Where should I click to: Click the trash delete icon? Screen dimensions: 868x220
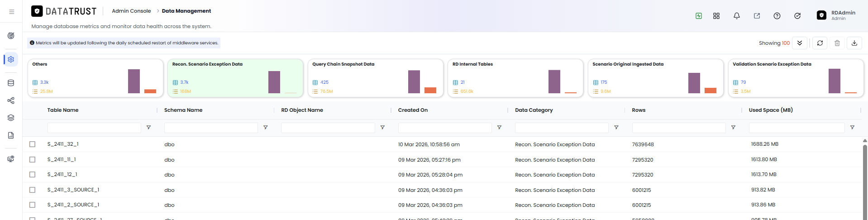[x=837, y=43]
